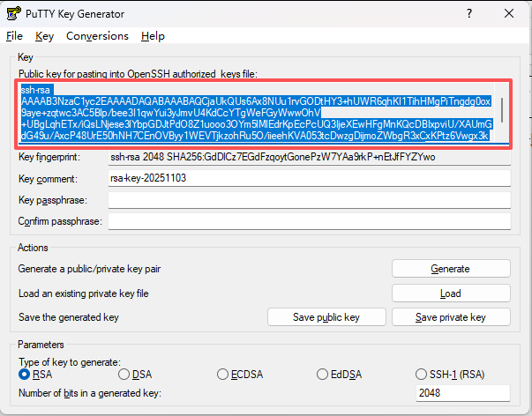Click the Key comment text field
The height and width of the screenshot is (416, 532).
[309, 178]
